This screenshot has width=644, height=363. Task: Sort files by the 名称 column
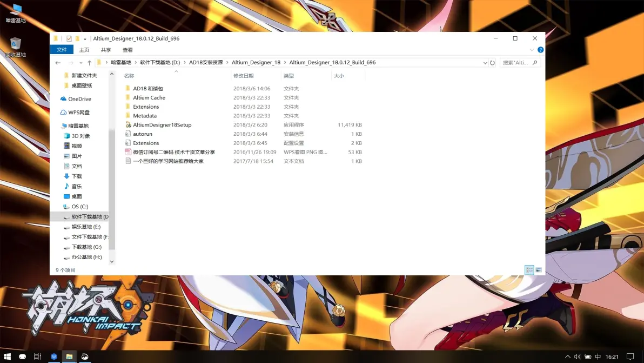(129, 76)
